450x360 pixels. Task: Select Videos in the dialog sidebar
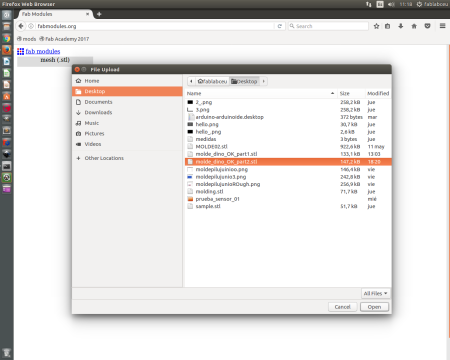[x=127, y=144]
